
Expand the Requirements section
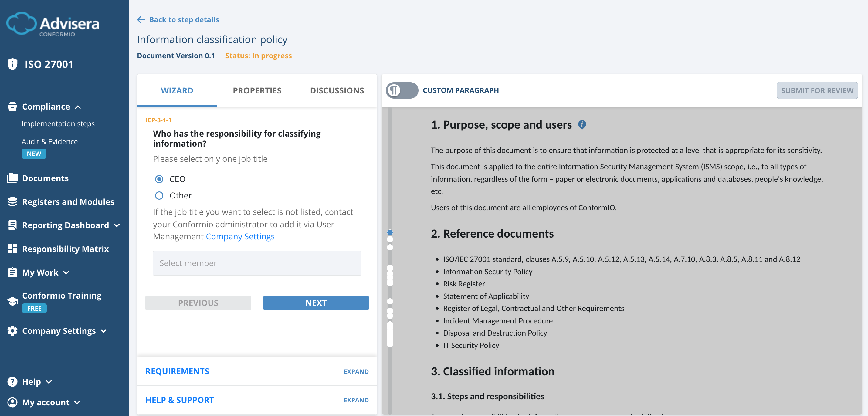(x=356, y=371)
